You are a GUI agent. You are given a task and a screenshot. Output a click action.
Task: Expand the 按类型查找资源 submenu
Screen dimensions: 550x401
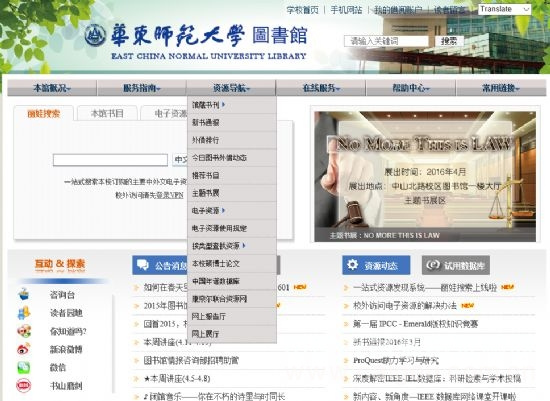(x=244, y=246)
